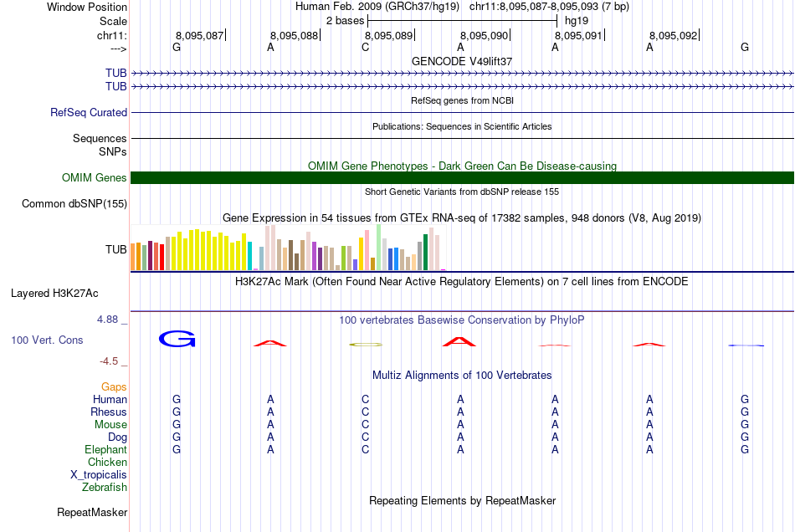Click base C in the Mouse alignment row
The height and width of the screenshot is (532, 795).
[x=366, y=424]
